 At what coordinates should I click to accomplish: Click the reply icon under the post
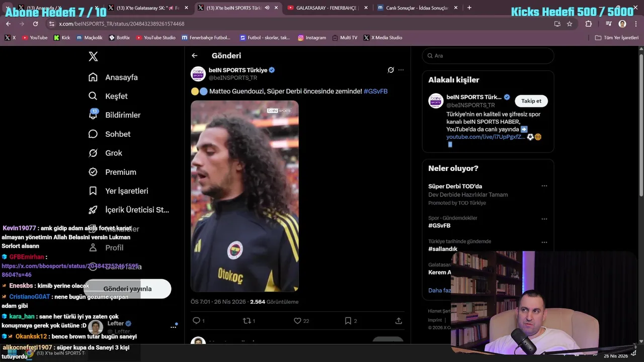196,321
